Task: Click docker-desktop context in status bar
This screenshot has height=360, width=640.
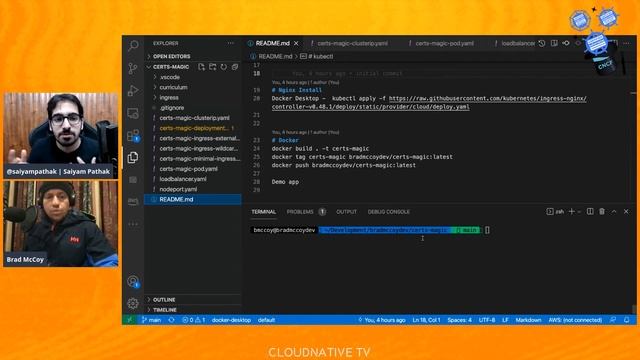Action: 231,320
